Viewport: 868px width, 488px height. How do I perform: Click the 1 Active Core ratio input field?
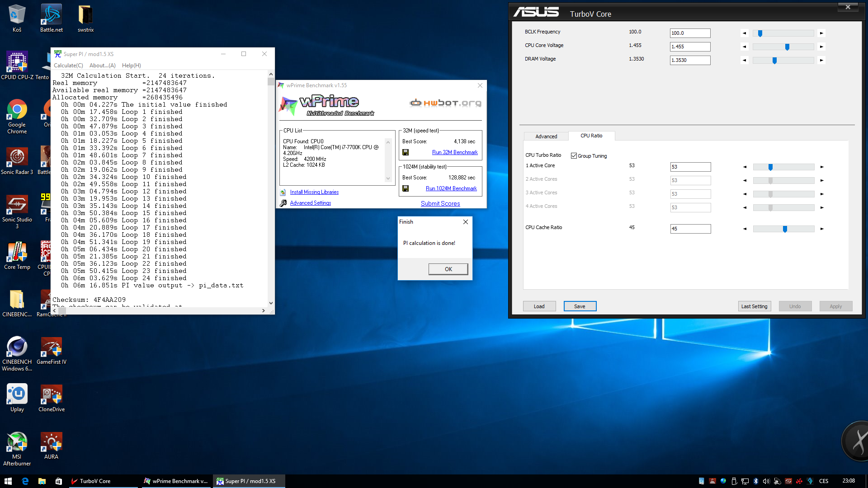click(690, 167)
